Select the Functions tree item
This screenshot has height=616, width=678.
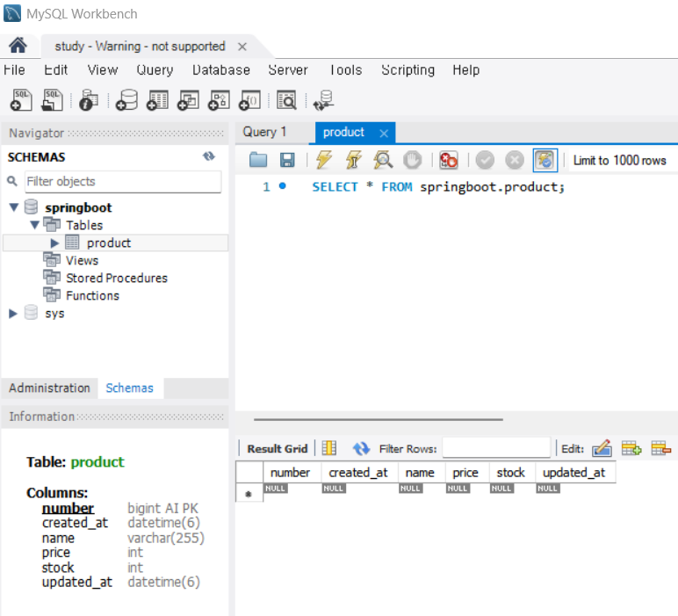pyautogui.click(x=92, y=296)
